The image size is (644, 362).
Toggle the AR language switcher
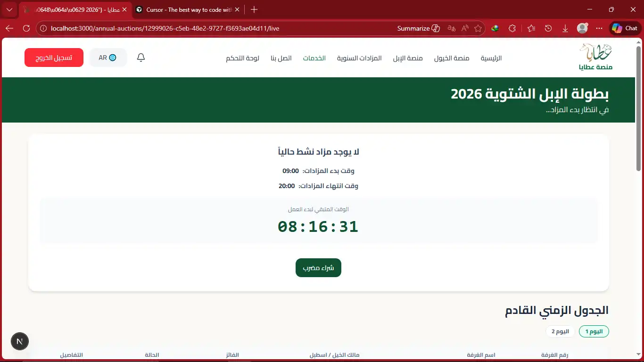[108, 58]
